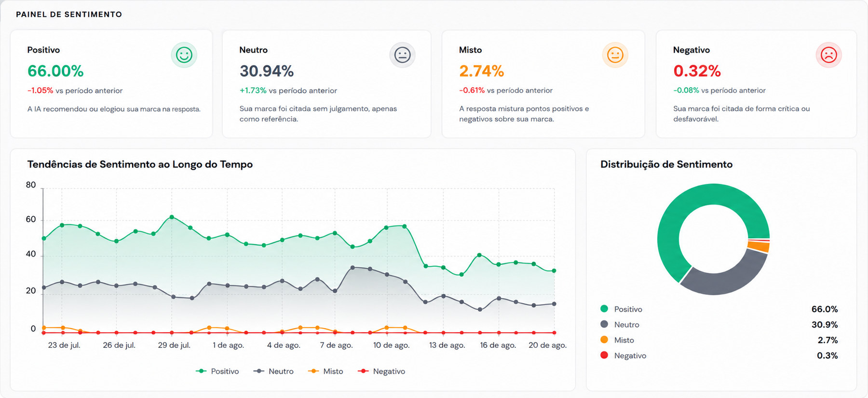This screenshot has height=398, width=868.
Task: Click red Negativo color dot in distribution list
Action: point(604,355)
